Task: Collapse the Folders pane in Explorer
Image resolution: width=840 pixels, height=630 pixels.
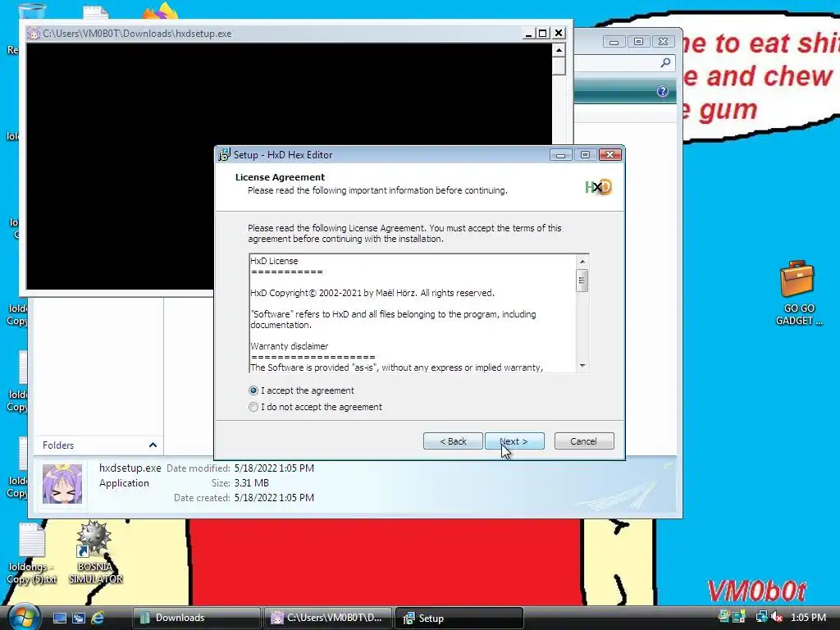Action: (x=153, y=445)
